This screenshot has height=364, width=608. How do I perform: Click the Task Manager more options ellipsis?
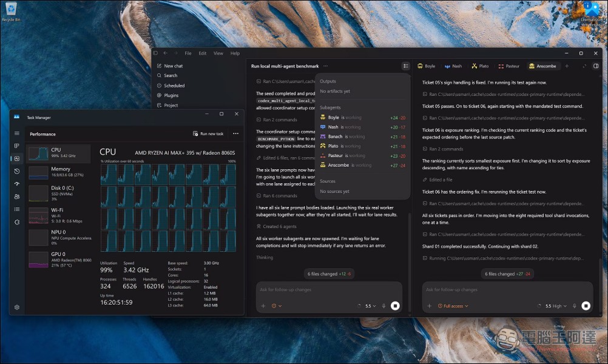(x=236, y=133)
